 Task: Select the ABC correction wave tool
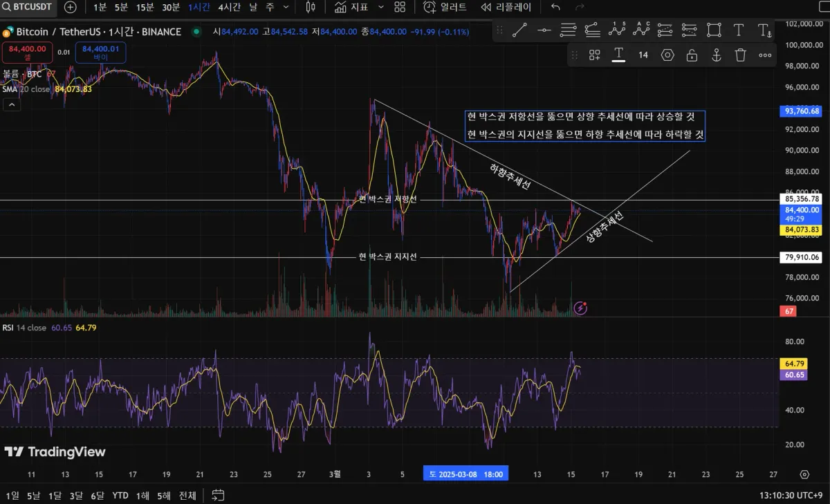pyautogui.click(x=641, y=30)
